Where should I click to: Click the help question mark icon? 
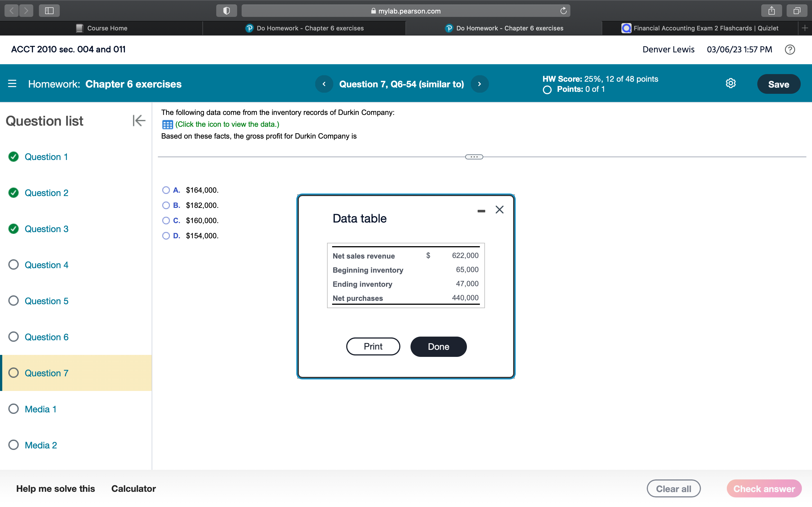pyautogui.click(x=790, y=49)
